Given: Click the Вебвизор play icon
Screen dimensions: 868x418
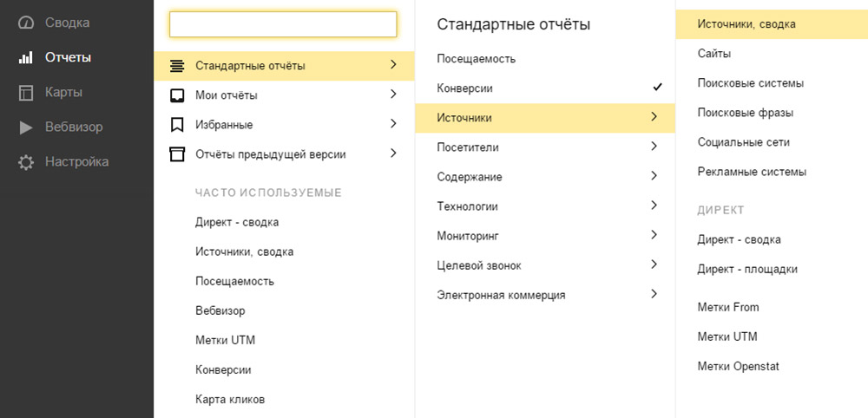Looking at the screenshot, I should click(x=25, y=127).
